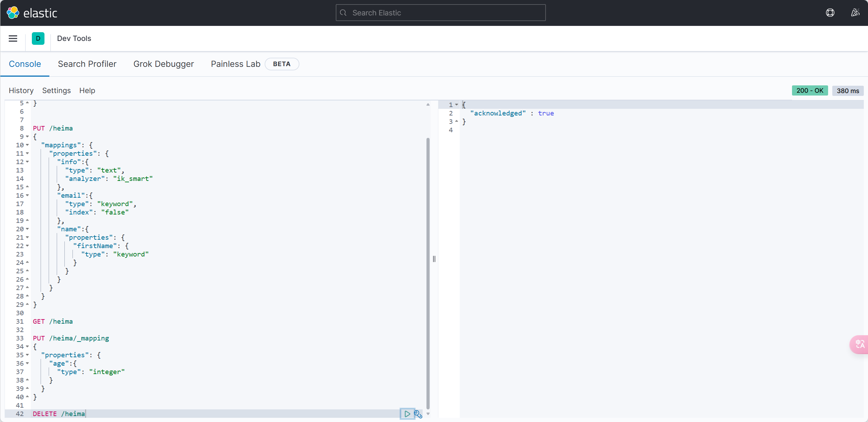Grab the editor panel resize divider
868x422 pixels.
(x=434, y=259)
